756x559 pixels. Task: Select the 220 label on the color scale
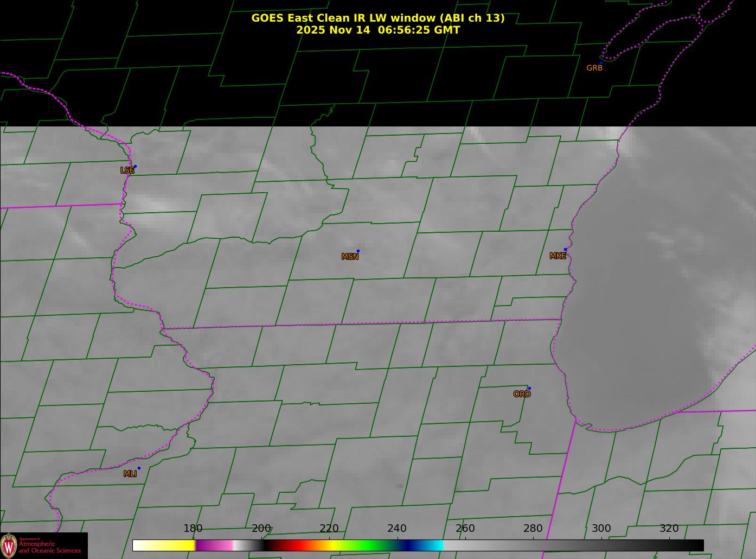(329, 529)
